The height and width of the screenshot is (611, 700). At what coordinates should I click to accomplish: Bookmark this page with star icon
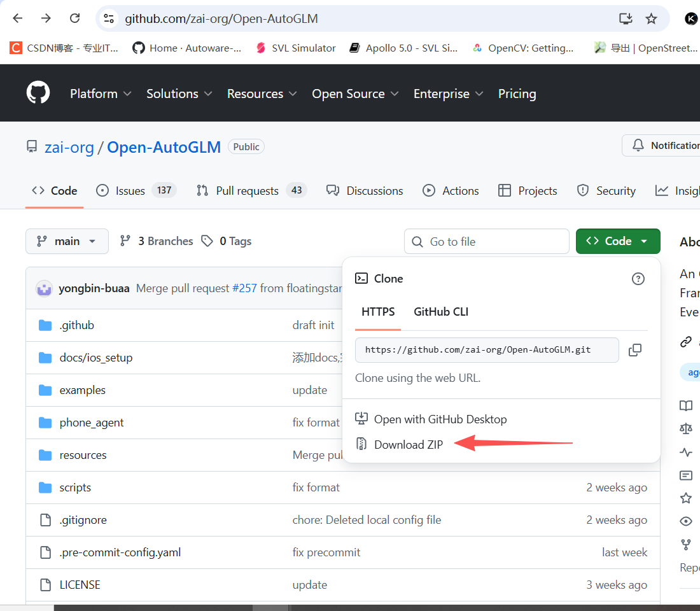pyautogui.click(x=652, y=18)
